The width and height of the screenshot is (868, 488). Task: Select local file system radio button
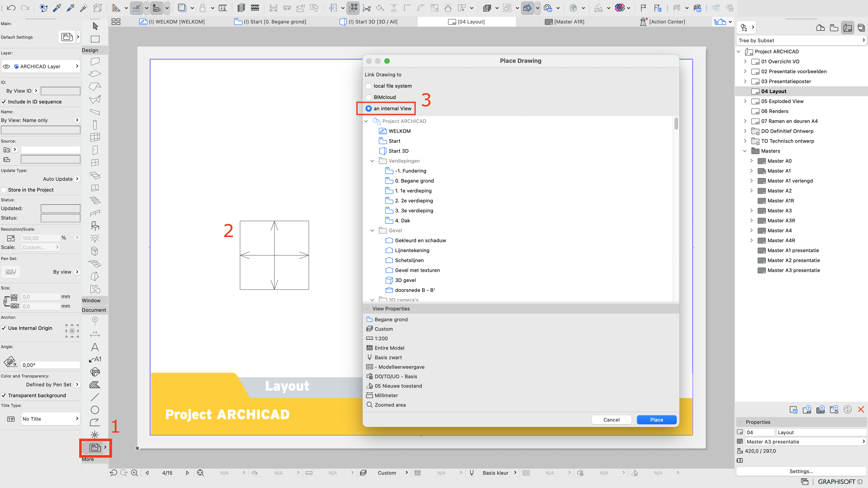click(x=369, y=86)
